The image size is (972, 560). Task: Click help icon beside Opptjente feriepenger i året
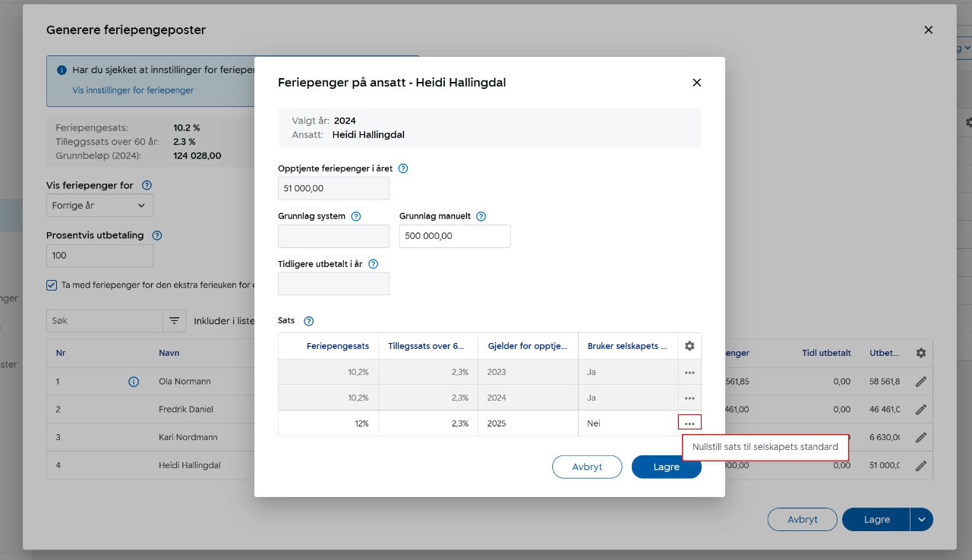403,168
